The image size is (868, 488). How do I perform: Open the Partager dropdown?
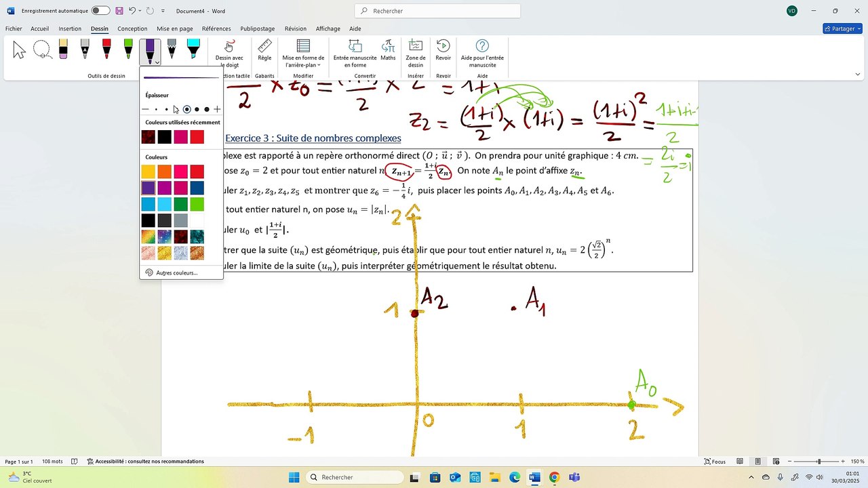(842, 28)
